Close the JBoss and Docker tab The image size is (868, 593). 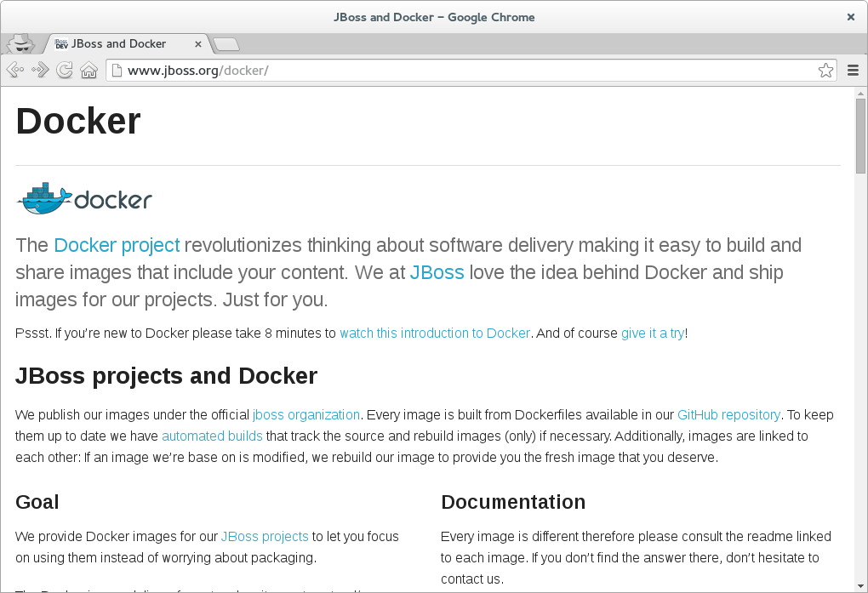(198, 43)
